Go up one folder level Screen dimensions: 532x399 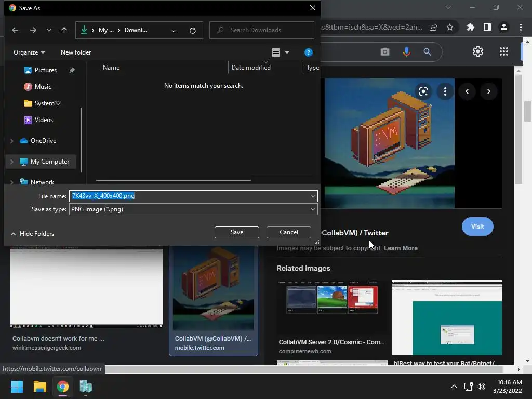click(64, 30)
